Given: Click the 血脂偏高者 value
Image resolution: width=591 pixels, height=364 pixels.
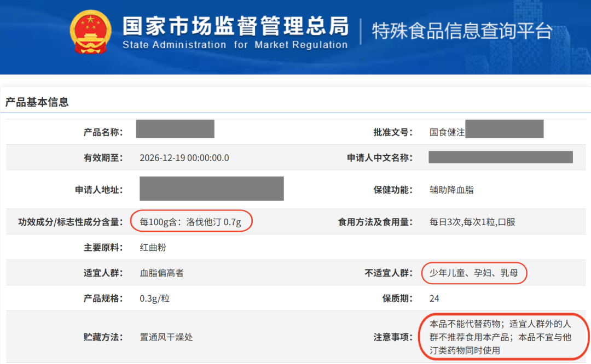Looking at the screenshot, I should click(161, 273).
